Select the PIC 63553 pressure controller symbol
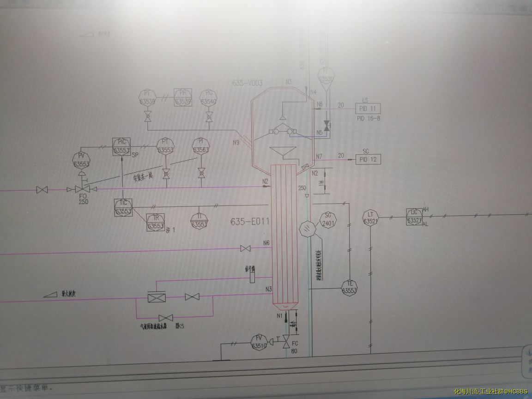 click(122, 146)
